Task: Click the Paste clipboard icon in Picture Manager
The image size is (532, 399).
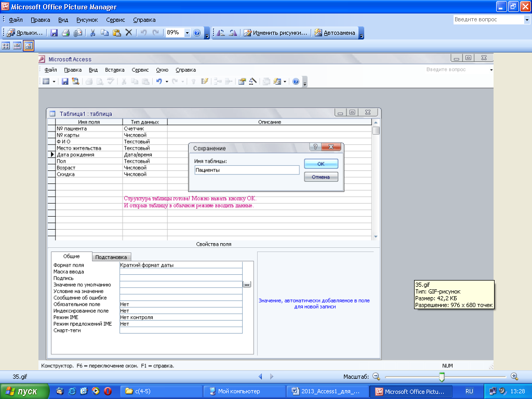Action: coord(117,33)
